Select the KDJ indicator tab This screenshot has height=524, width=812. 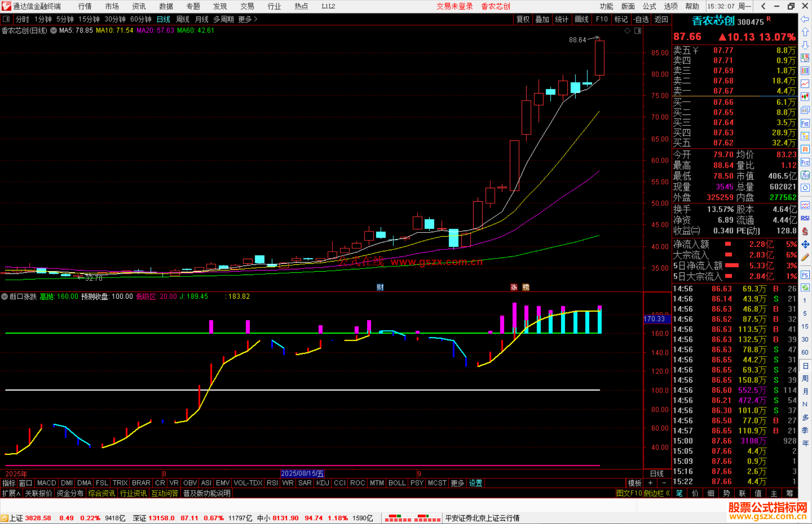click(323, 483)
